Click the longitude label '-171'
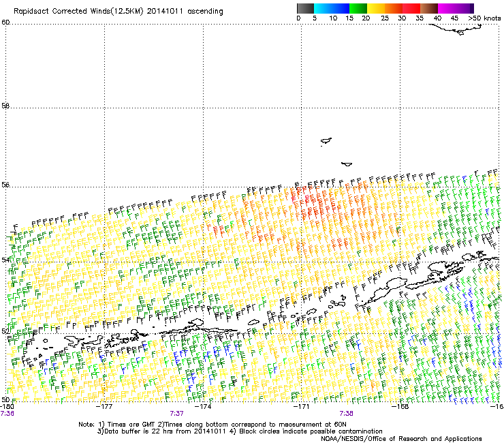504x443 pixels. 301,406
